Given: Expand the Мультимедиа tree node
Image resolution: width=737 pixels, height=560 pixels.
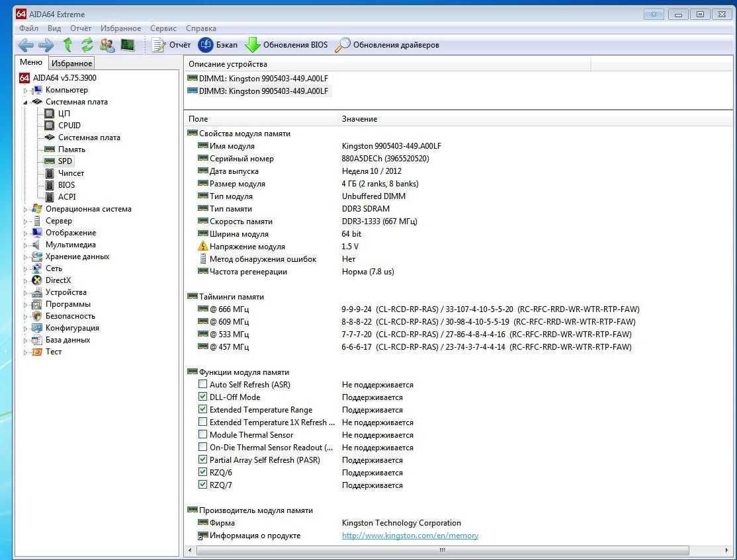Looking at the screenshot, I should [x=25, y=245].
